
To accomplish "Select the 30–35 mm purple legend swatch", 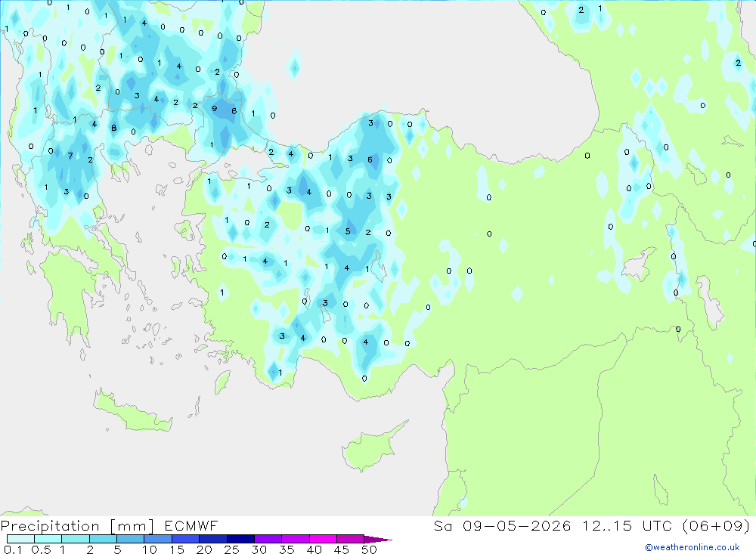I will click(268, 539).
